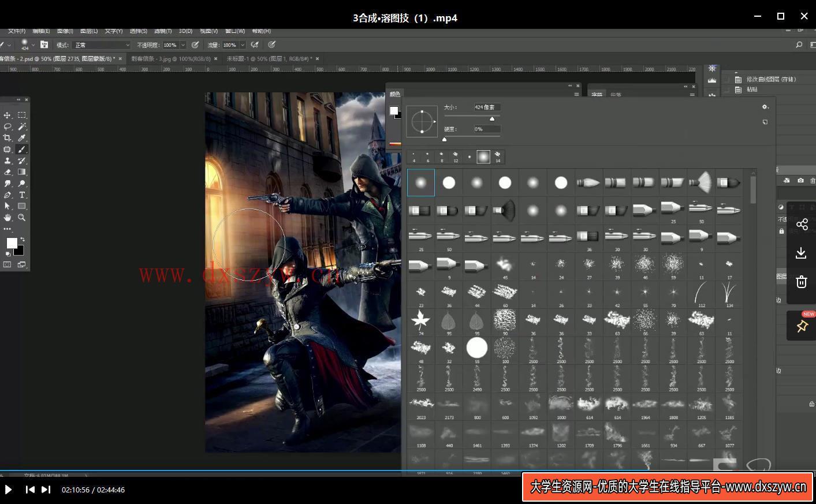This screenshot has width=816, height=504.
Task: Open the 图层(L) menu
Action: (x=89, y=31)
